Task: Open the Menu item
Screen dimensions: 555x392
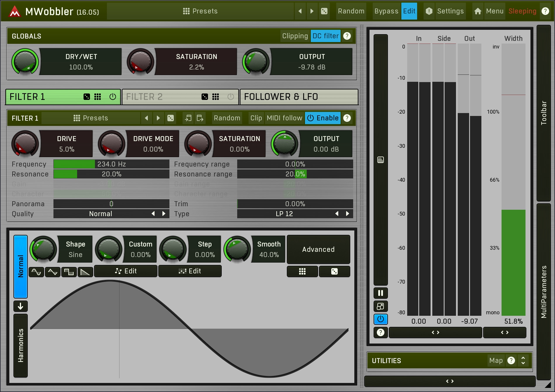Action: click(x=495, y=11)
